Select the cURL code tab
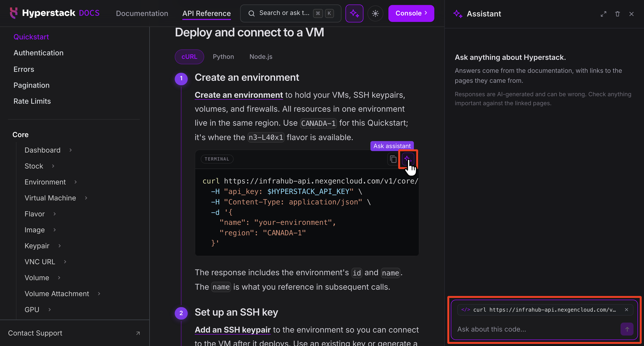 pos(189,57)
